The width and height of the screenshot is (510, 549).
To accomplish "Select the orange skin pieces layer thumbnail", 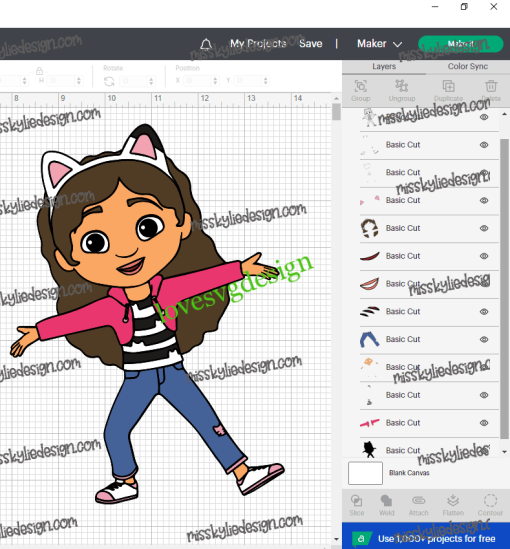I will pos(370,367).
